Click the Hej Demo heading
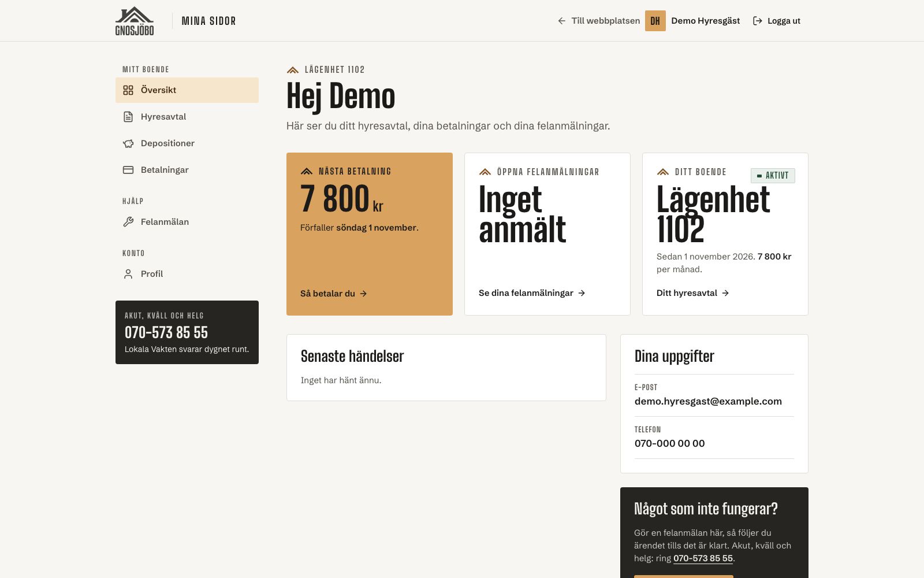Viewport: 924px width, 578px height. click(x=341, y=96)
